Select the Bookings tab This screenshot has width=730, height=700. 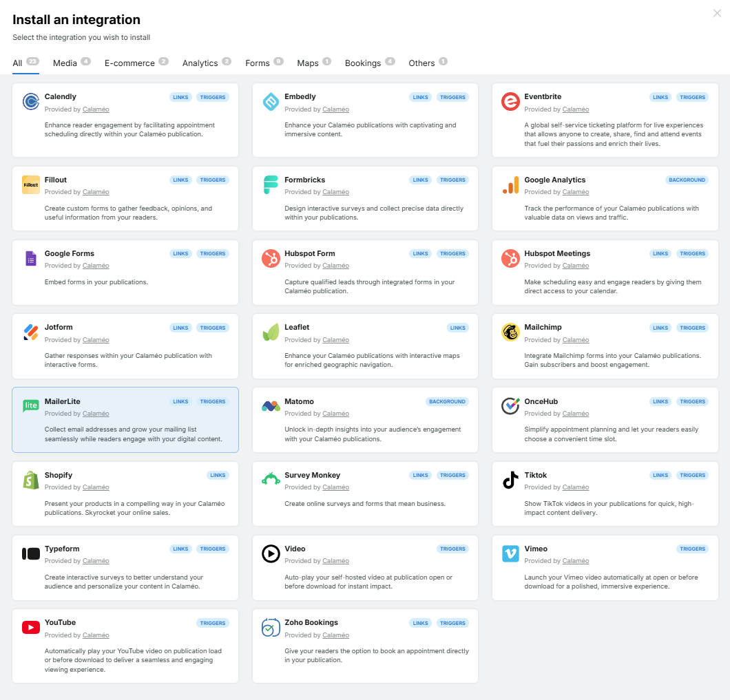[x=370, y=63]
